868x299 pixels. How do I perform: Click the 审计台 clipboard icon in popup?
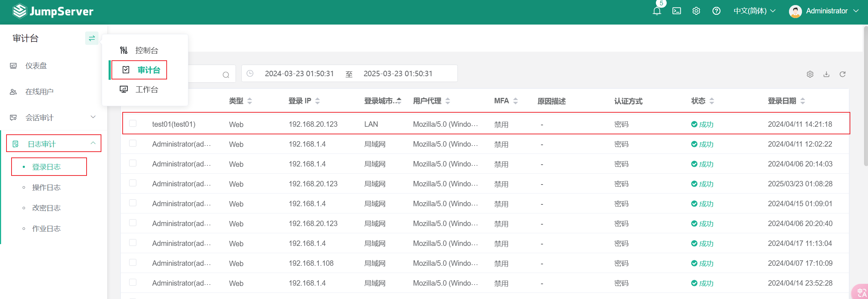[x=126, y=70]
